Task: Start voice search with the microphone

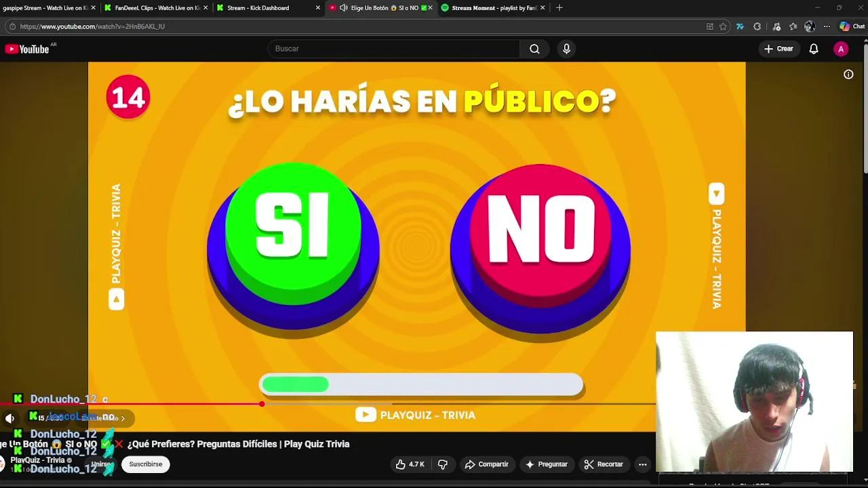Action: (x=566, y=49)
